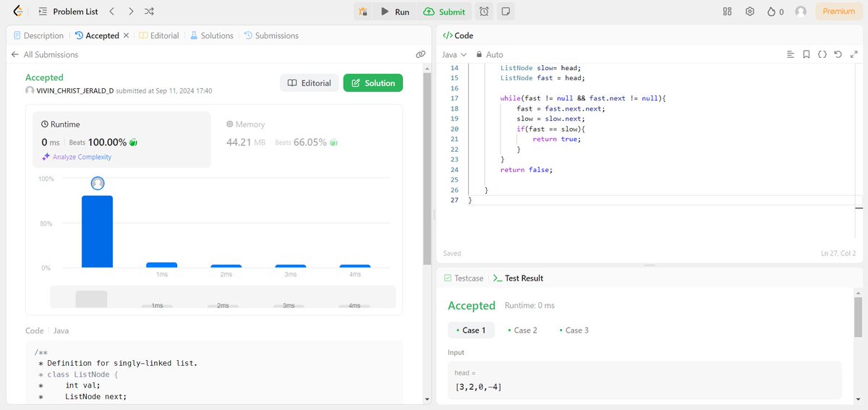Reset code to default with undo icon
Screen dimensions: 868x410
pyautogui.click(x=838, y=54)
